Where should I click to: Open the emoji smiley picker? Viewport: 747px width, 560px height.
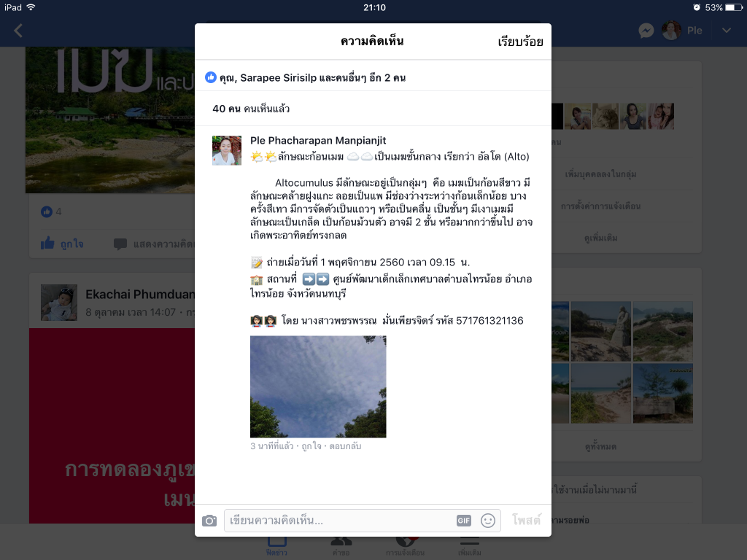point(488,521)
